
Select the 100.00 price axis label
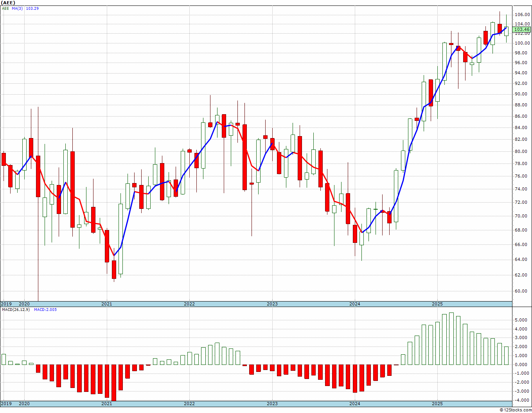click(522, 43)
